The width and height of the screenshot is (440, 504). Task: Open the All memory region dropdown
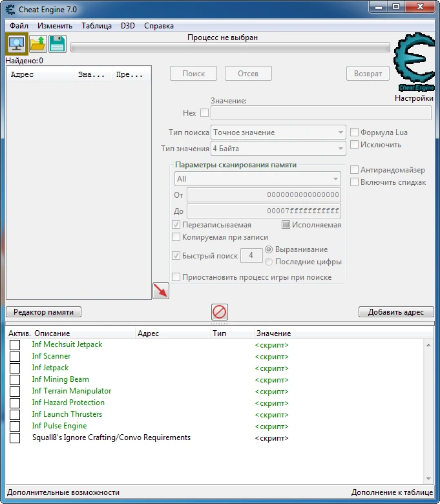click(257, 179)
